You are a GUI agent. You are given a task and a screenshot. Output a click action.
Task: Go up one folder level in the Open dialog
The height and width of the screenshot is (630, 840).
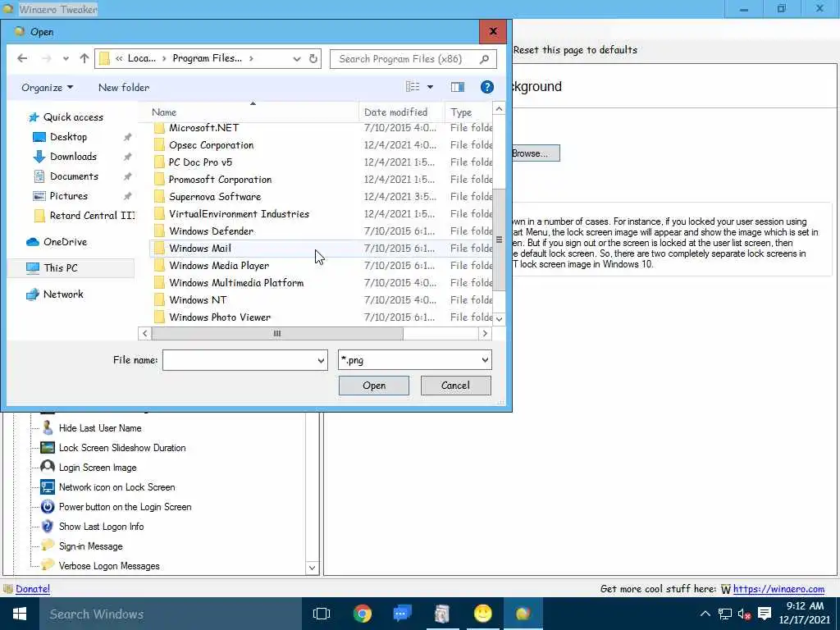(x=84, y=58)
